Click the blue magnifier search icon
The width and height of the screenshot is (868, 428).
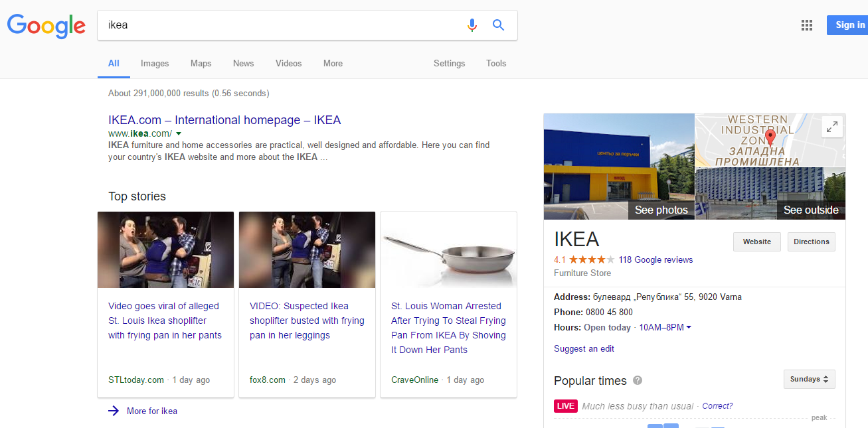[498, 25]
